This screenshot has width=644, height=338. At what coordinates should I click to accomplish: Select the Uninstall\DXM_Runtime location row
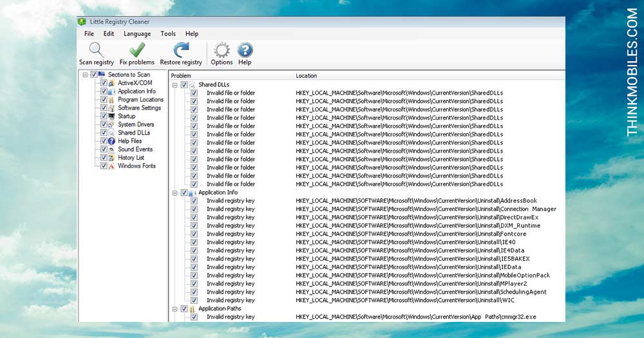418,225
